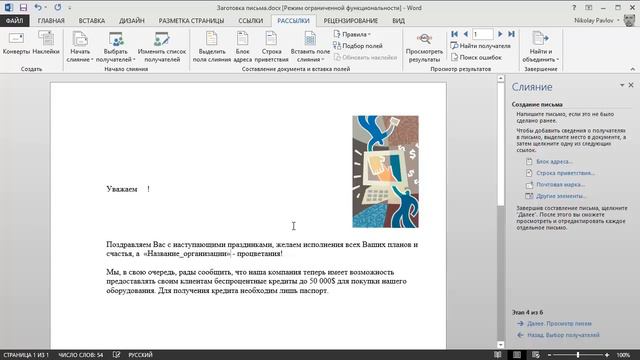This screenshot has width=640, height=360.
Task: Click zoom in plus button
Action: coord(607,355)
